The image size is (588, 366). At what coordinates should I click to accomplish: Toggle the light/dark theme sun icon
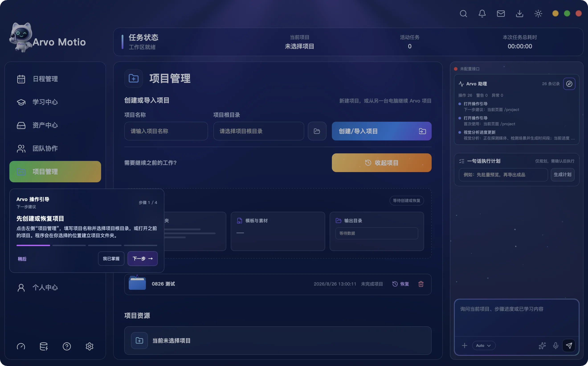click(538, 14)
